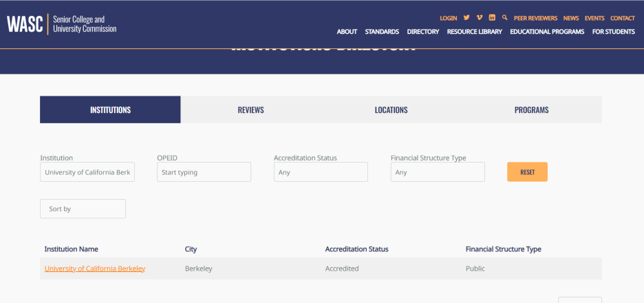This screenshot has height=303, width=644.
Task: Click the Berkeley city cell
Action: click(198, 269)
